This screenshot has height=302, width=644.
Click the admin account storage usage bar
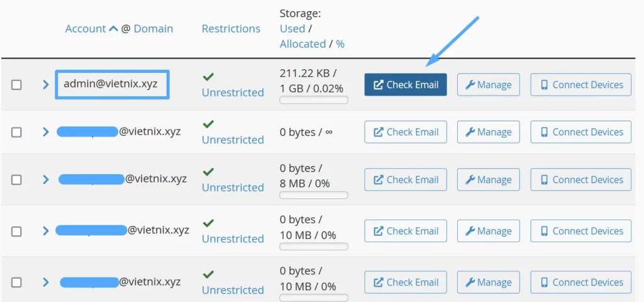coord(314,100)
